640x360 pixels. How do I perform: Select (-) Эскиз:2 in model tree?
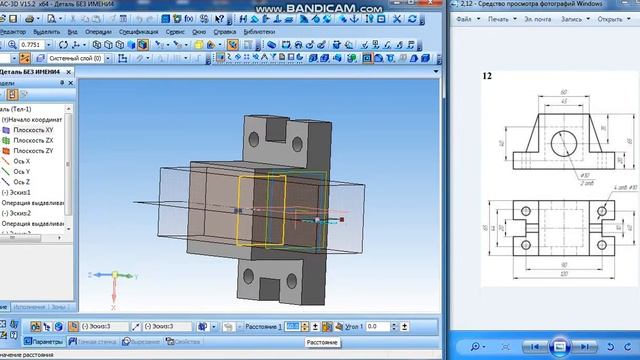pos(16,213)
